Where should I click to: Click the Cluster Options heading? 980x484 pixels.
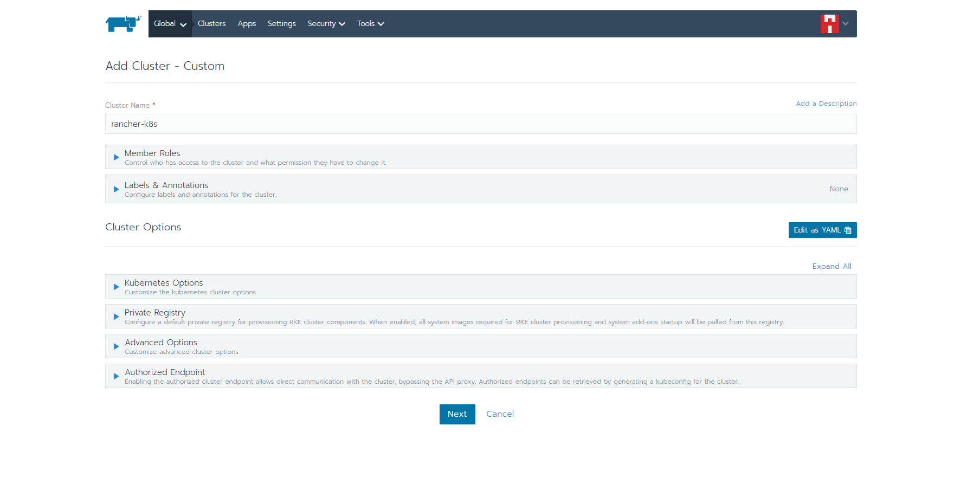pyautogui.click(x=143, y=227)
